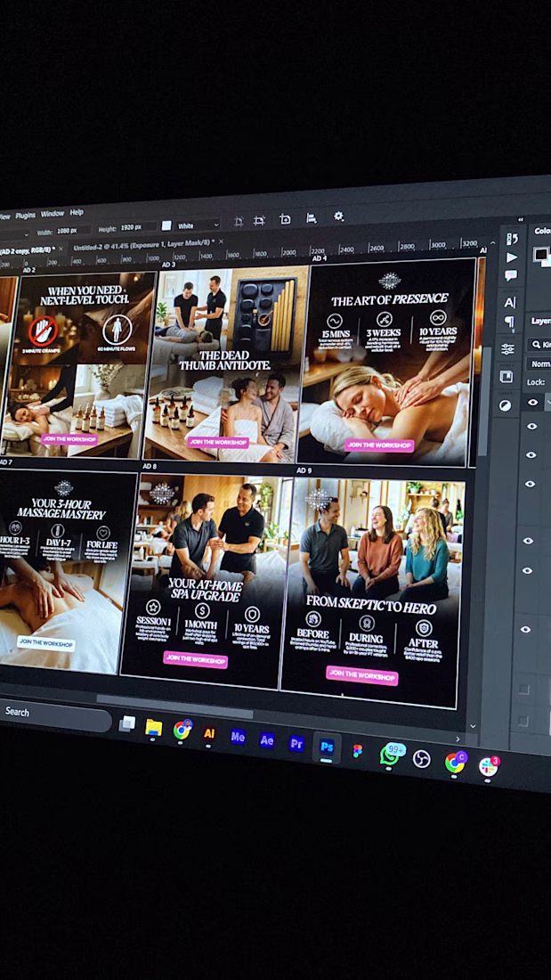The height and width of the screenshot is (980, 551).
Task: Click the portrait artboard orientation icon
Action: (x=239, y=221)
